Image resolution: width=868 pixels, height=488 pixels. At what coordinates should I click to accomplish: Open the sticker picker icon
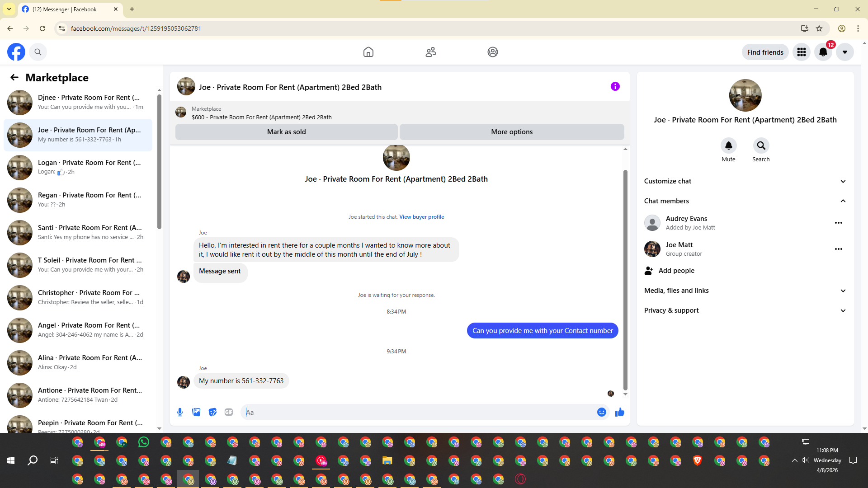point(212,412)
